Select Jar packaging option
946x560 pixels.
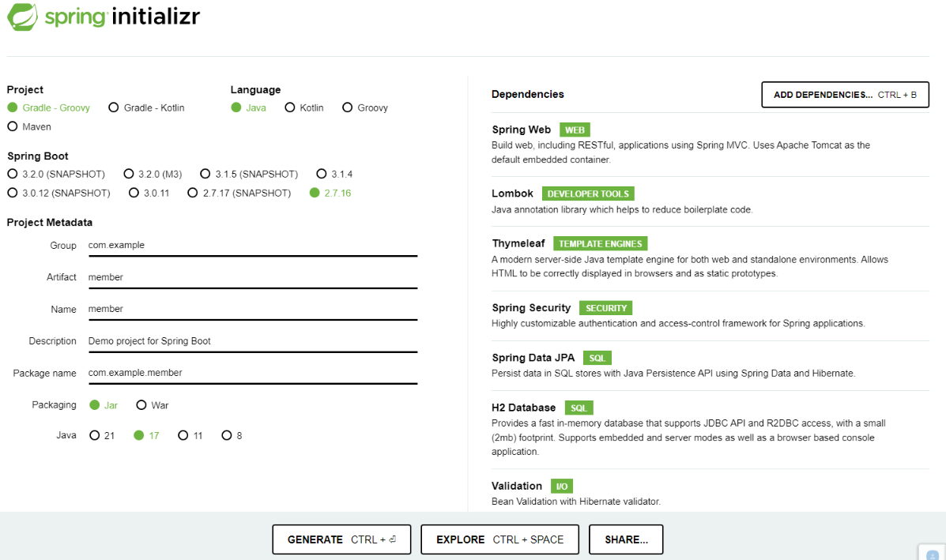click(104, 405)
